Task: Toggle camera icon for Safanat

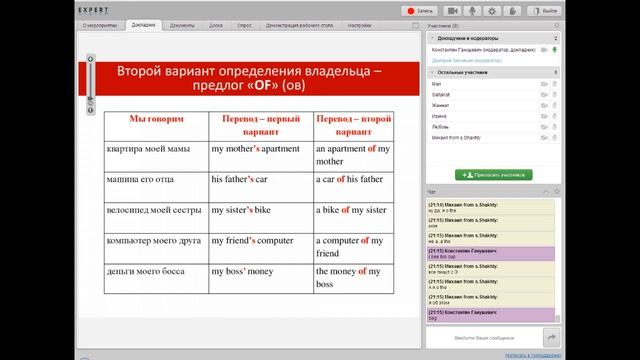Action: (544, 95)
